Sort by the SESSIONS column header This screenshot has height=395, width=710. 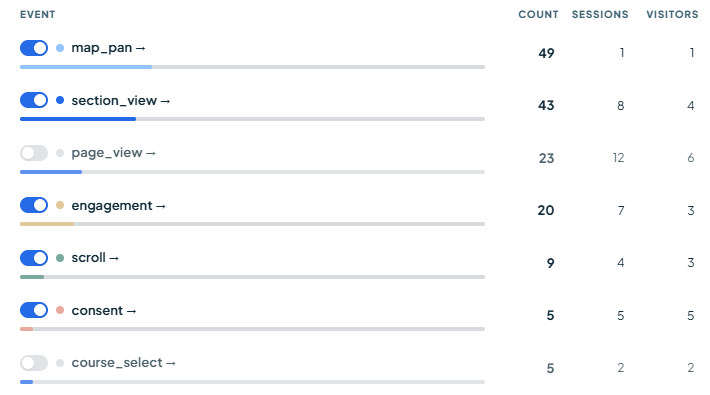click(600, 14)
